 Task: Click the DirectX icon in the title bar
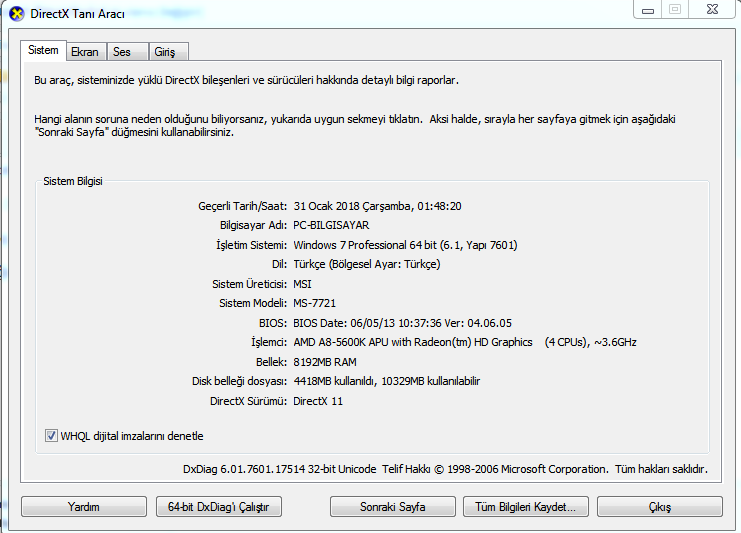coord(15,14)
